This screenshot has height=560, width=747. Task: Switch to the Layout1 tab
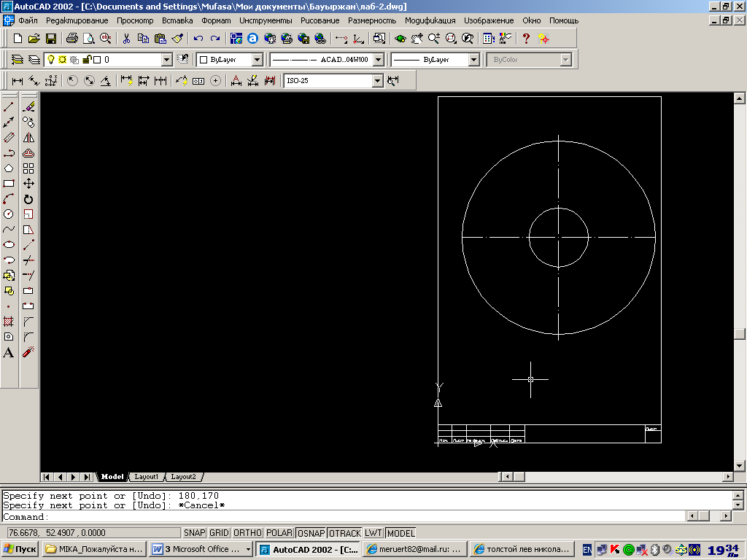[x=146, y=477]
